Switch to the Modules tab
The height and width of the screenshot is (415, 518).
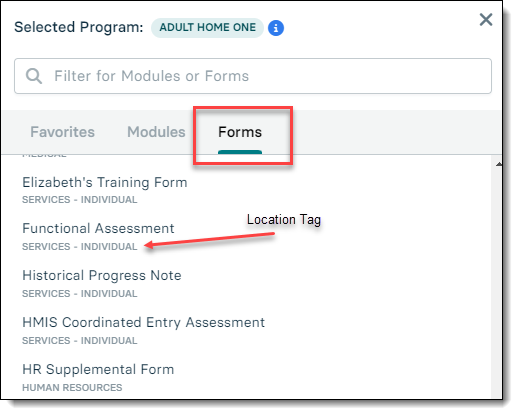point(156,132)
